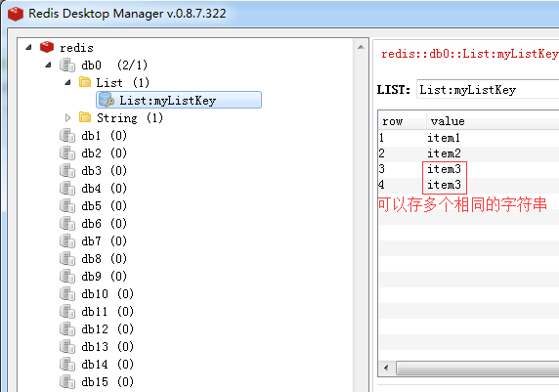Open database db10 (0)
559x392 pixels.
(x=107, y=294)
